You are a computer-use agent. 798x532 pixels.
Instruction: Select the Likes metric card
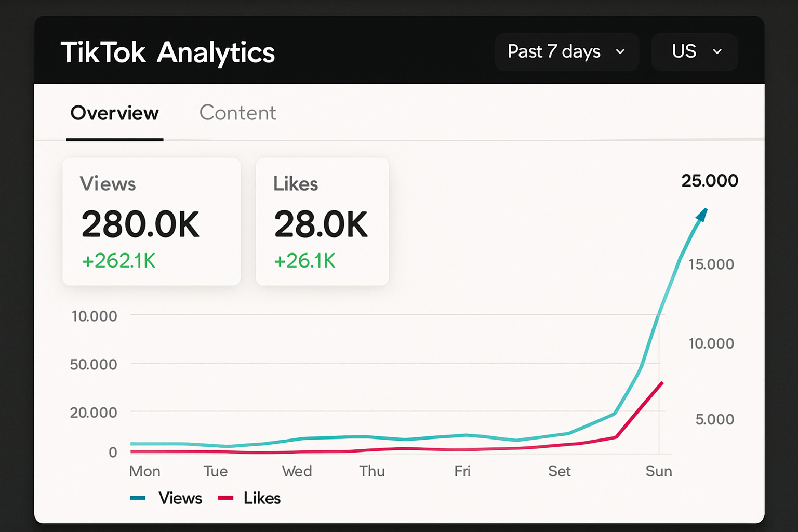tap(322, 221)
